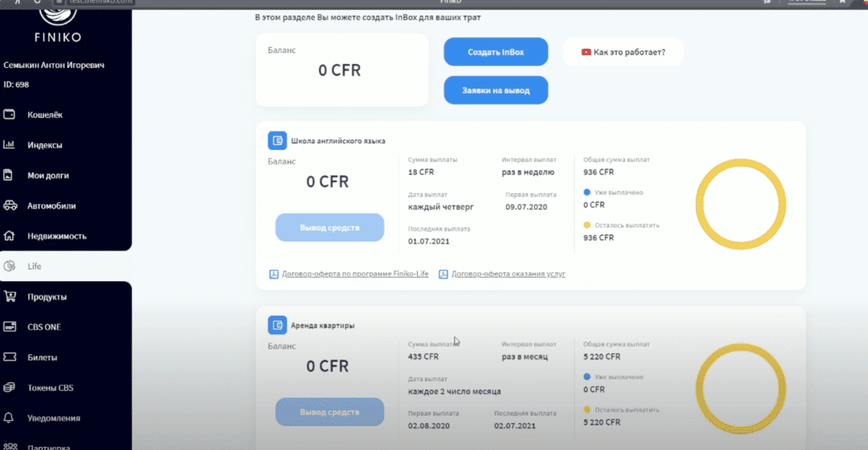Click the 09.07.2020 first payout date

click(526, 206)
